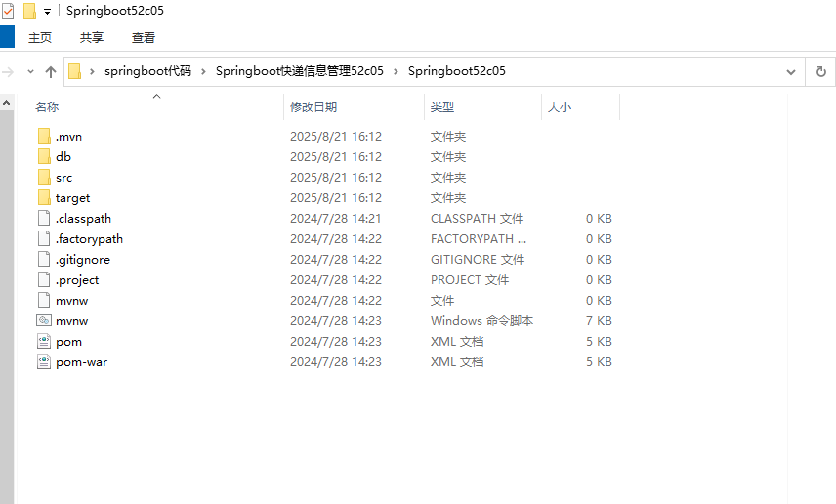
Task: Select the .mvn folder name
Action: click(68, 137)
